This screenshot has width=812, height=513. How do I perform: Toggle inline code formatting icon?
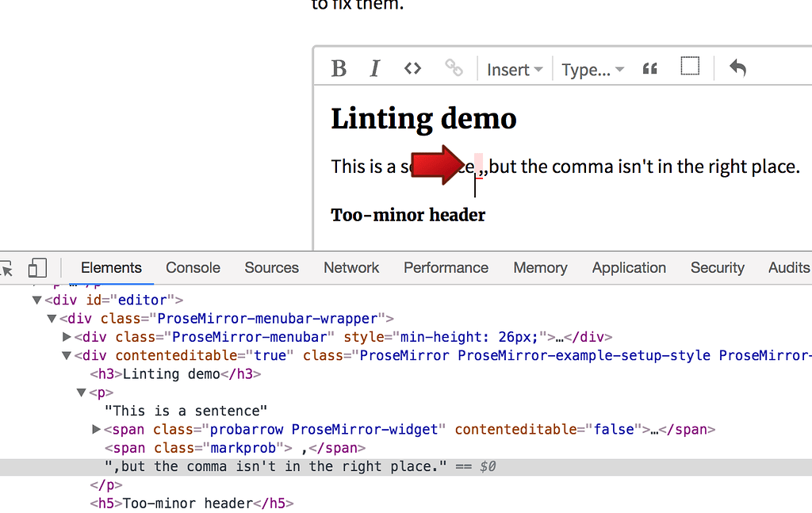pos(412,69)
